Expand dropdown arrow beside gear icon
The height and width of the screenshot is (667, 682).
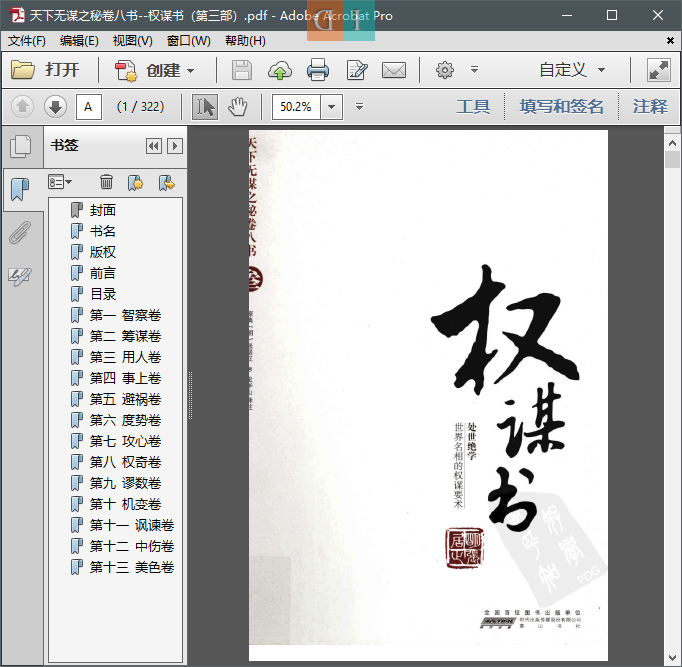[x=475, y=70]
